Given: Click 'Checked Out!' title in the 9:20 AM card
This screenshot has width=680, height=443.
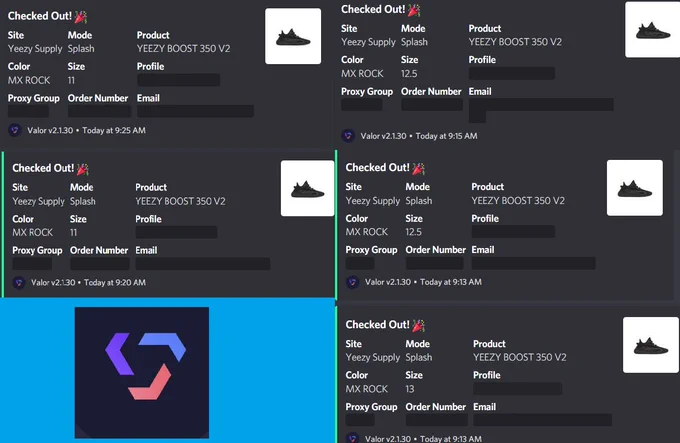Looking at the screenshot, I should pyautogui.click(x=43, y=168).
